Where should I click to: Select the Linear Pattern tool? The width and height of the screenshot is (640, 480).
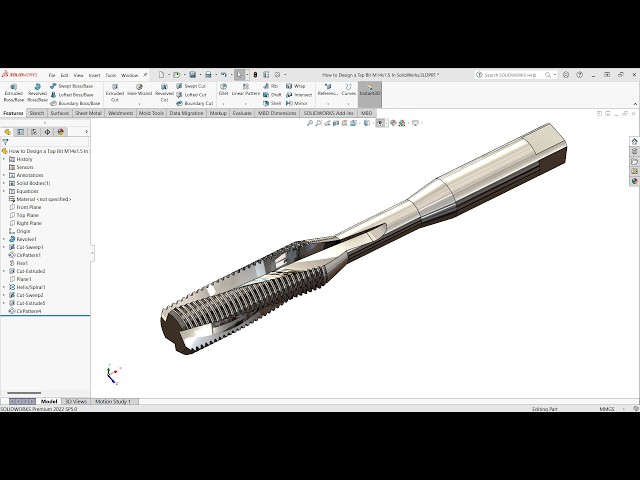tap(246, 90)
